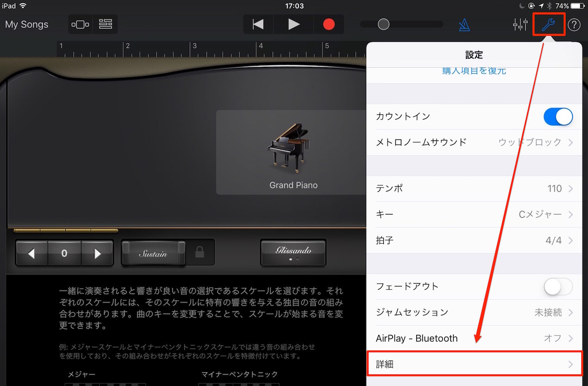
Task: Start recording with the red record button
Action: click(329, 24)
